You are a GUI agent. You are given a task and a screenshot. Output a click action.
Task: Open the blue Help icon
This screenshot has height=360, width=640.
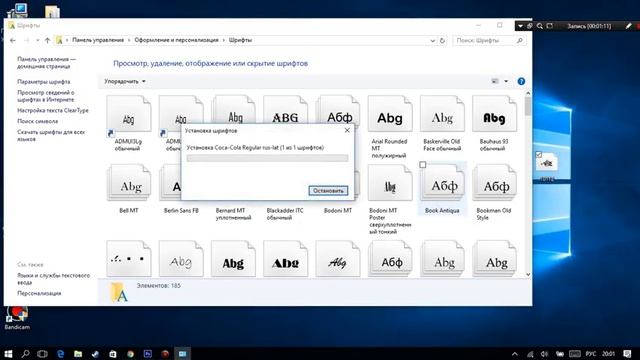(521, 81)
